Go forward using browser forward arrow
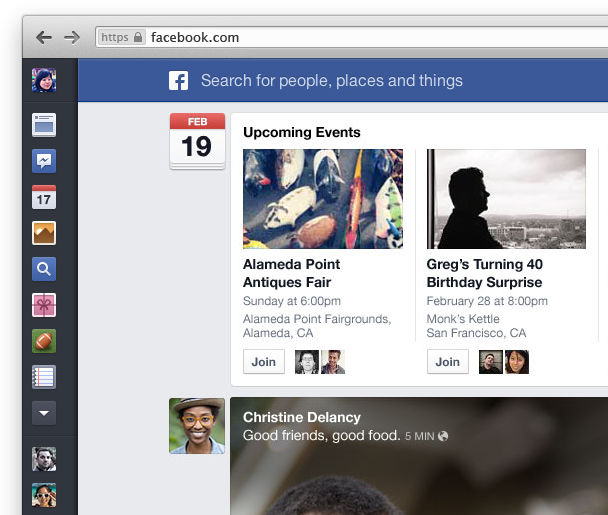This screenshot has height=515, width=608. pos(72,37)
